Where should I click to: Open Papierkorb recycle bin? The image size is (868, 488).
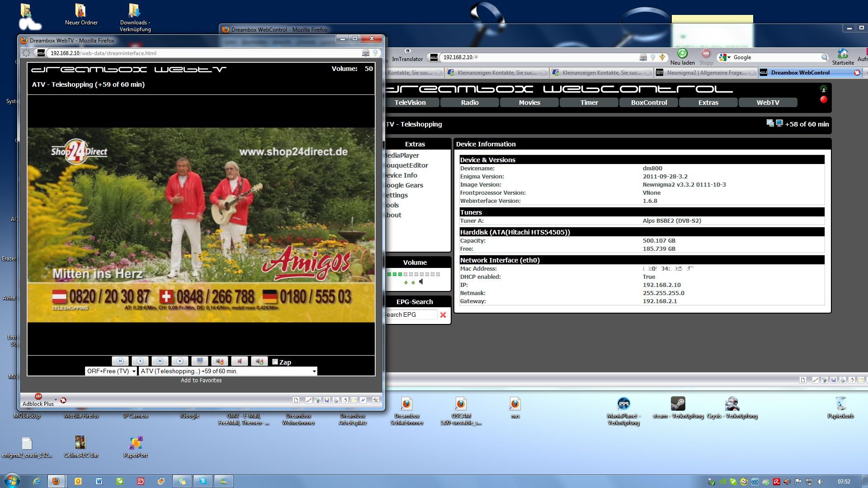point(840,408)
